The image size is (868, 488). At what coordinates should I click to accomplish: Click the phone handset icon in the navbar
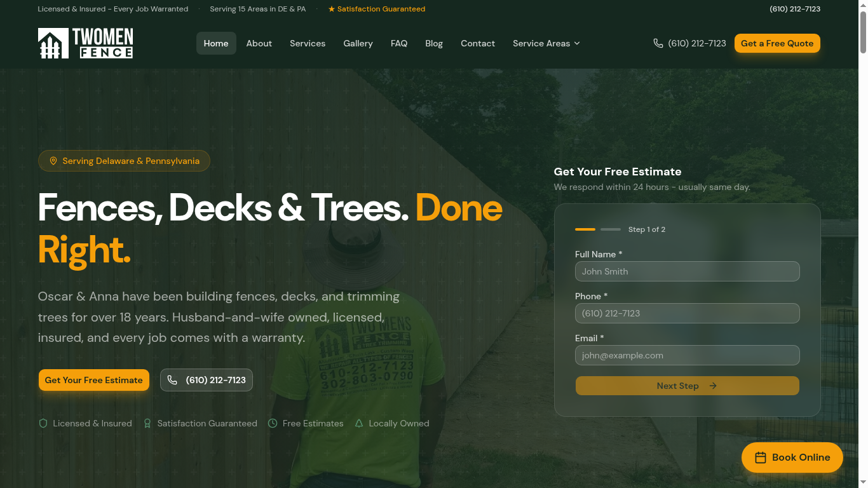click(658, 43)
